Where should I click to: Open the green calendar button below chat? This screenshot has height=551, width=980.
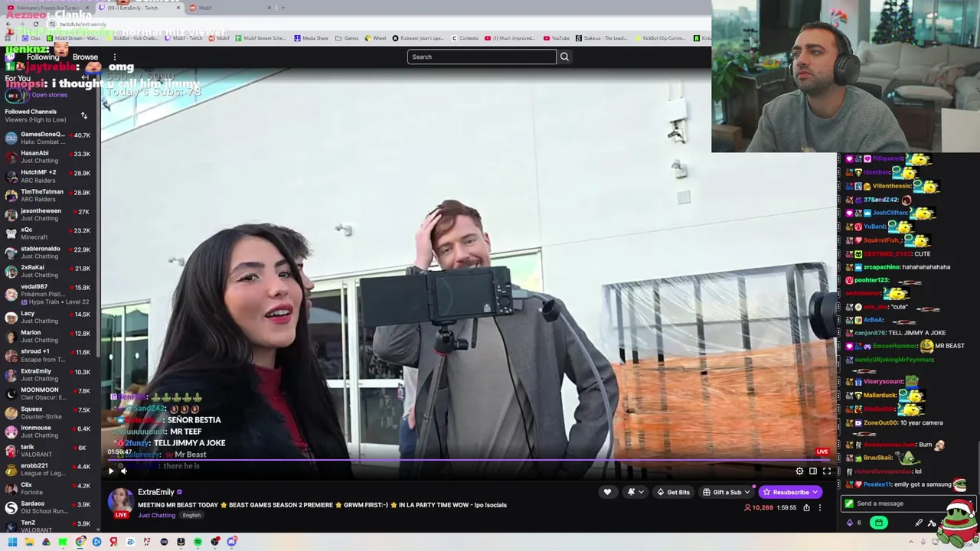click(878, 523)
